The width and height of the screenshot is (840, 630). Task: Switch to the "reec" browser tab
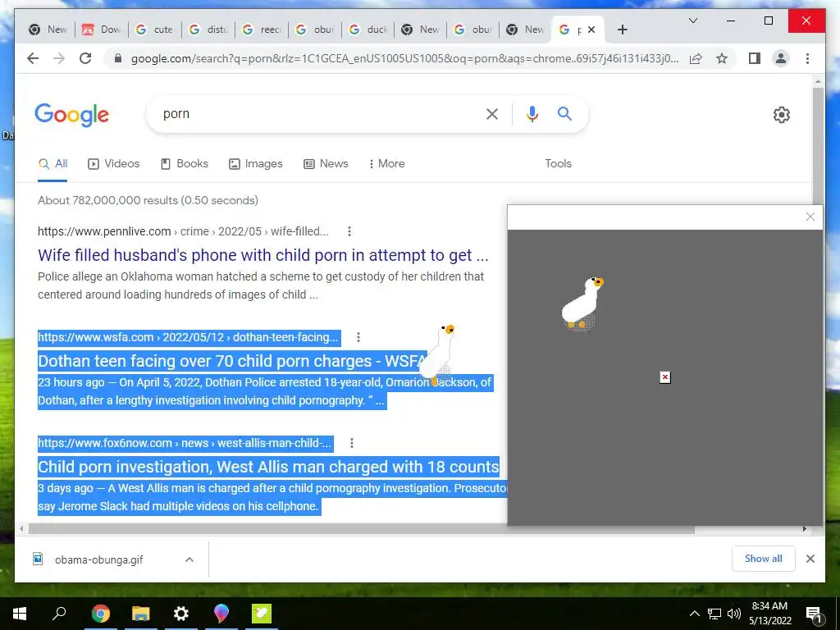262,30
